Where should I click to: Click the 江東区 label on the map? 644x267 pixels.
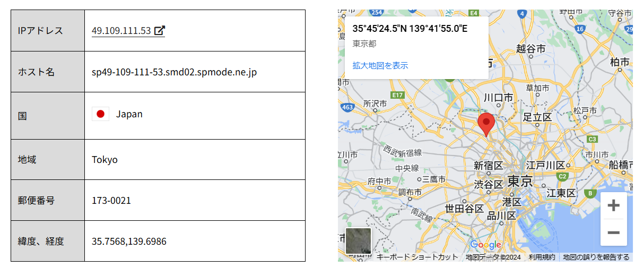click(561, 192)
